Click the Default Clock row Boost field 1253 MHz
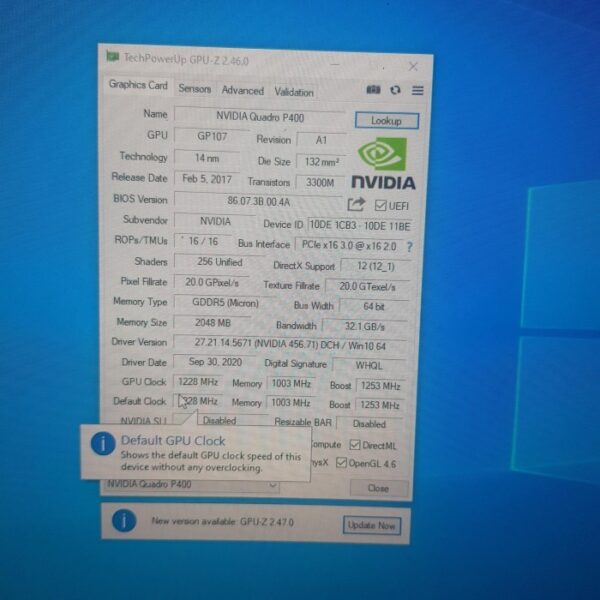The width and height of the screenshot is (600, 600). point(379,405)
